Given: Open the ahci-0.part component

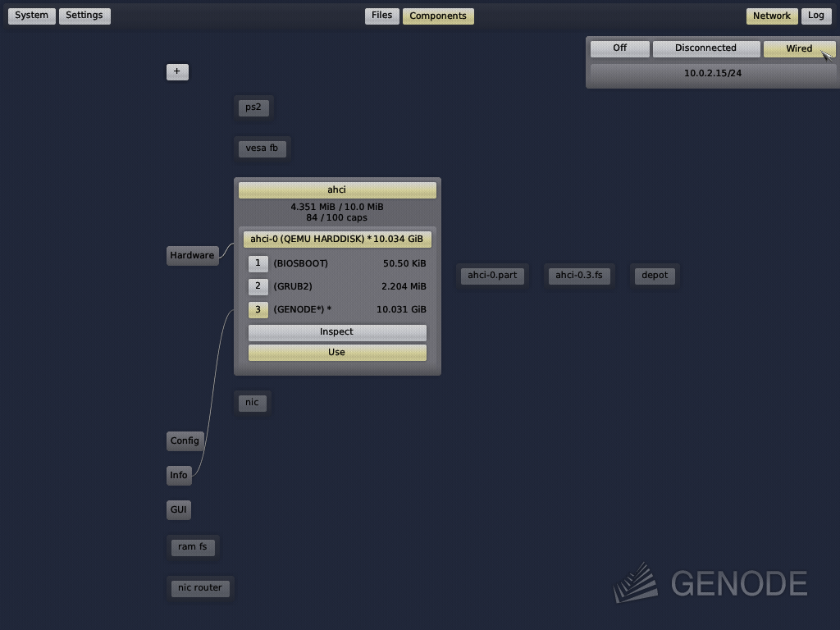Looking at the screenshot, I should [491, 275].
